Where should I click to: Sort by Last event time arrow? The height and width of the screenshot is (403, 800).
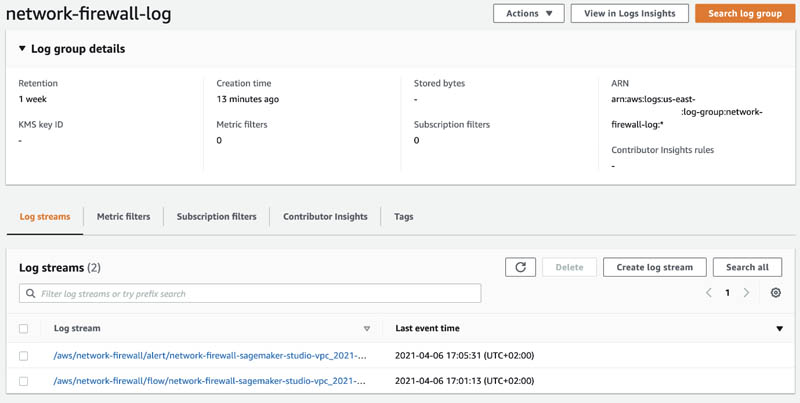(x=779, y=329)
